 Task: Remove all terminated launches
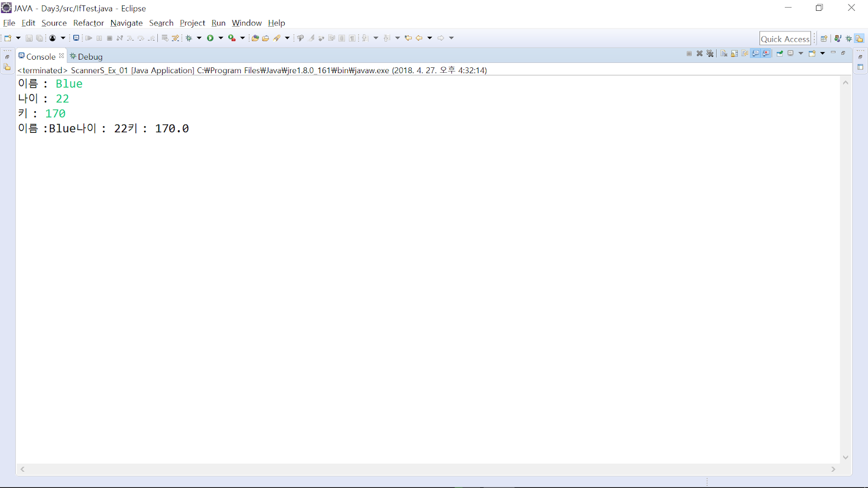pos(710,53)
